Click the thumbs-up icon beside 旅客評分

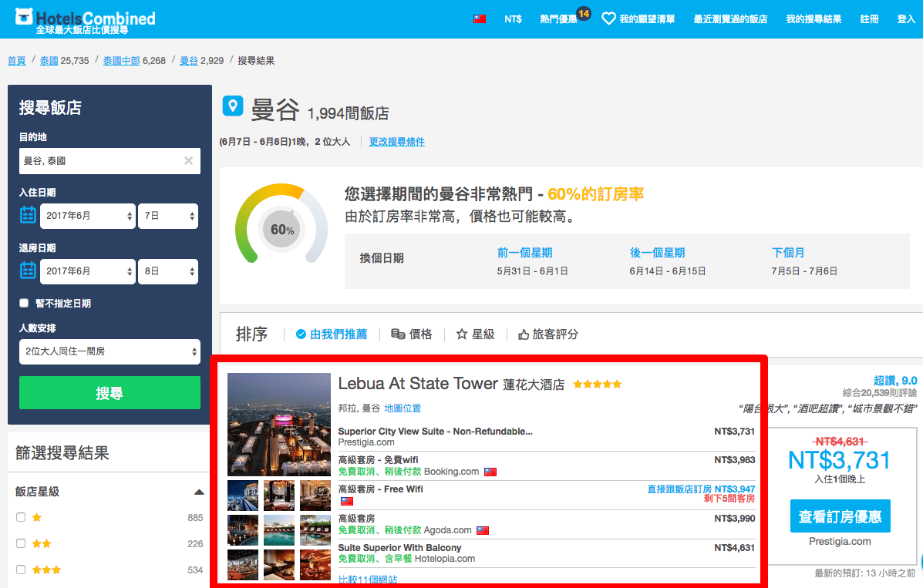click(x=524, y=334)
